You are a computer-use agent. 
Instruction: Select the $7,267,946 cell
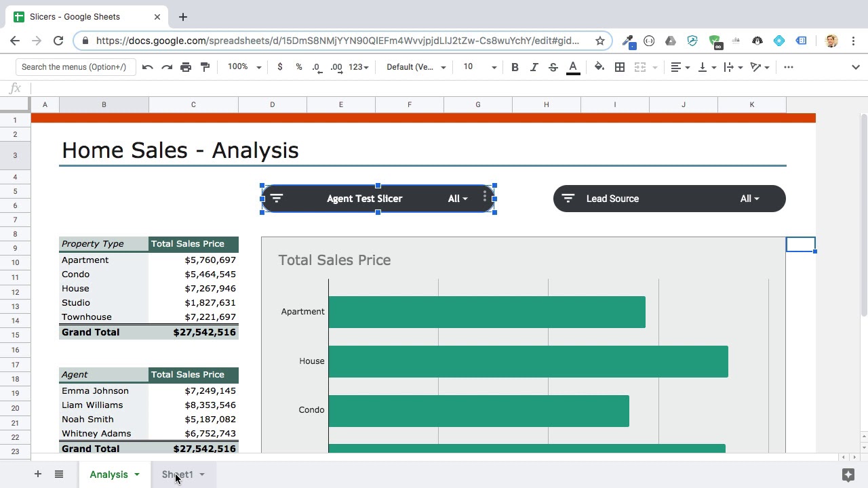click(193, 289)
